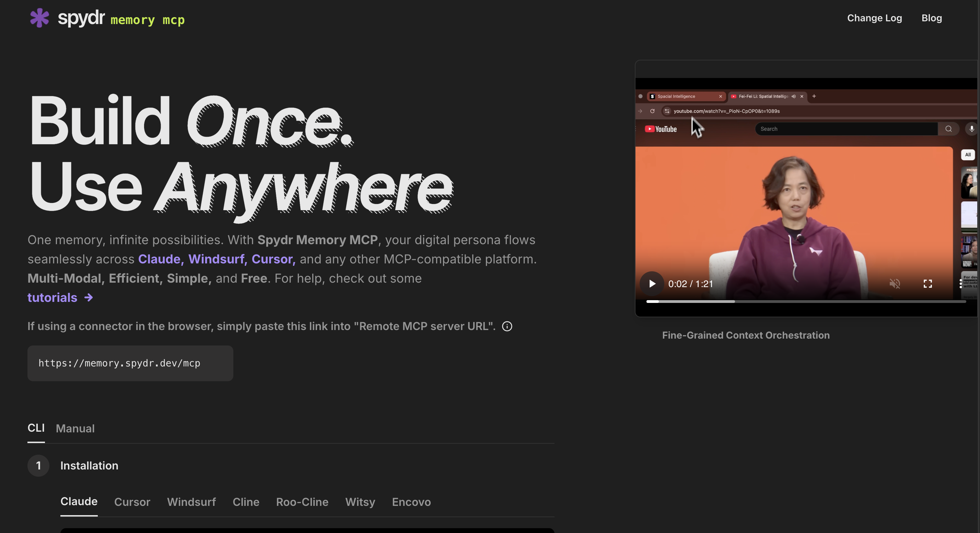The height and width of the screenshot is (533, 980).
Task: Click the Windsurf, link in the description
Action: click(x=218, y=259)
